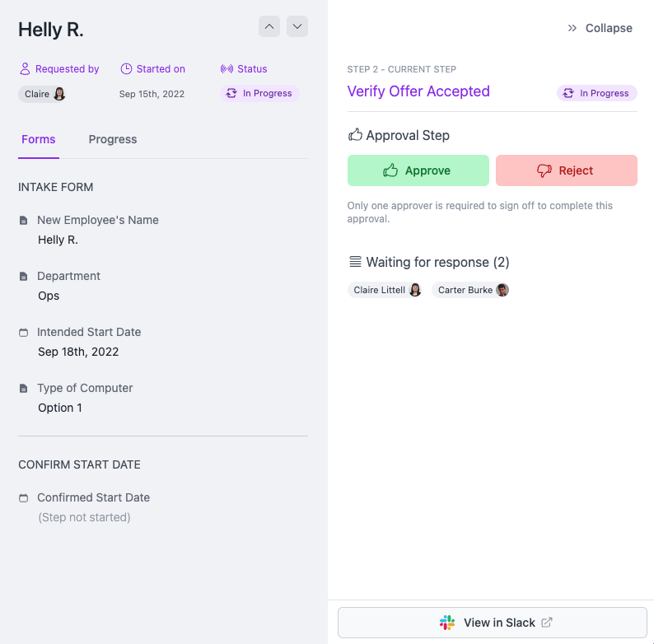Go to previous request with up chevron

tap(269, 26)
